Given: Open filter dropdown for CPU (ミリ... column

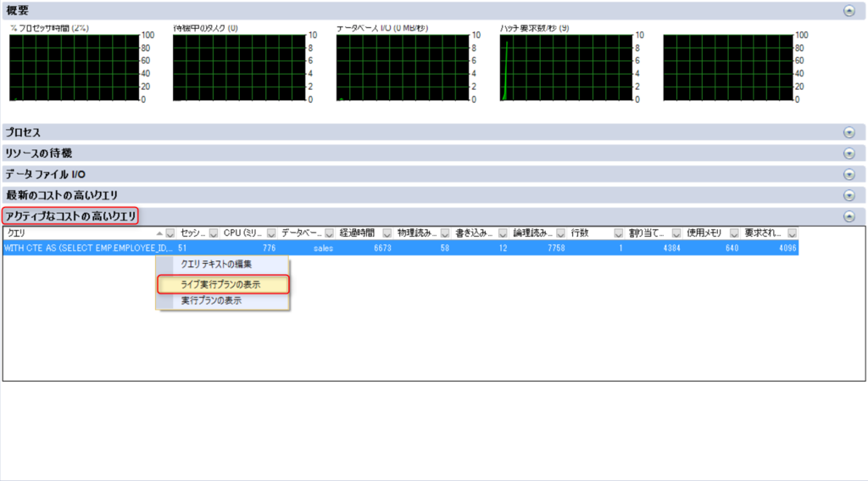Looking at the screenshot, I should (271, 233).
